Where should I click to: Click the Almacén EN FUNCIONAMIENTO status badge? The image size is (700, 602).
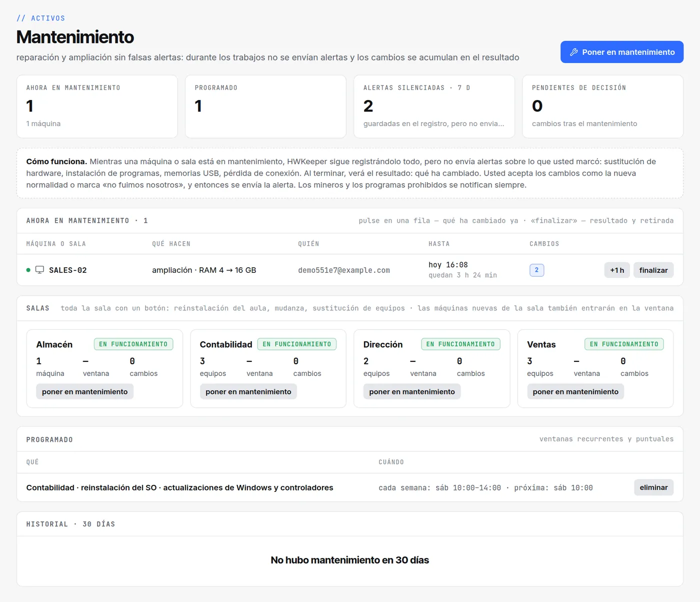tap(133, 344)
